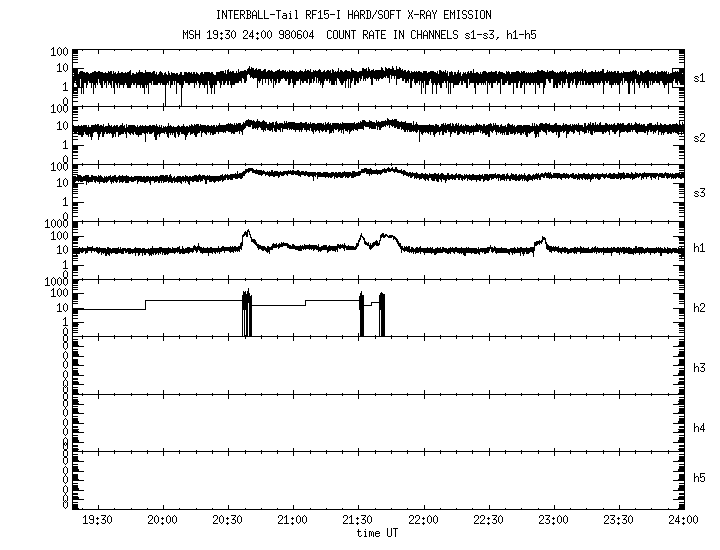The height and width of the screenshot is (550, 720).
Task: Click the "time UT" axis title
Action: pyautogui.click(x=377, y=533)
